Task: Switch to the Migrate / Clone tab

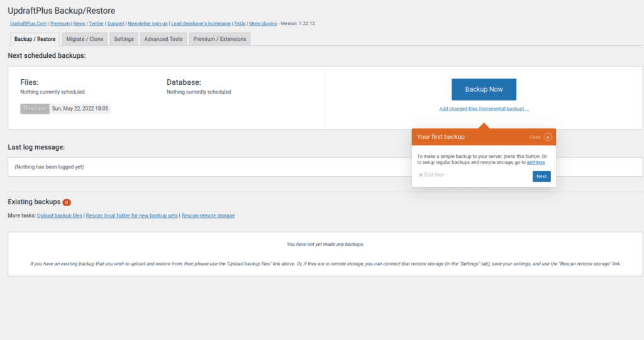Action: tap(84, 39)
